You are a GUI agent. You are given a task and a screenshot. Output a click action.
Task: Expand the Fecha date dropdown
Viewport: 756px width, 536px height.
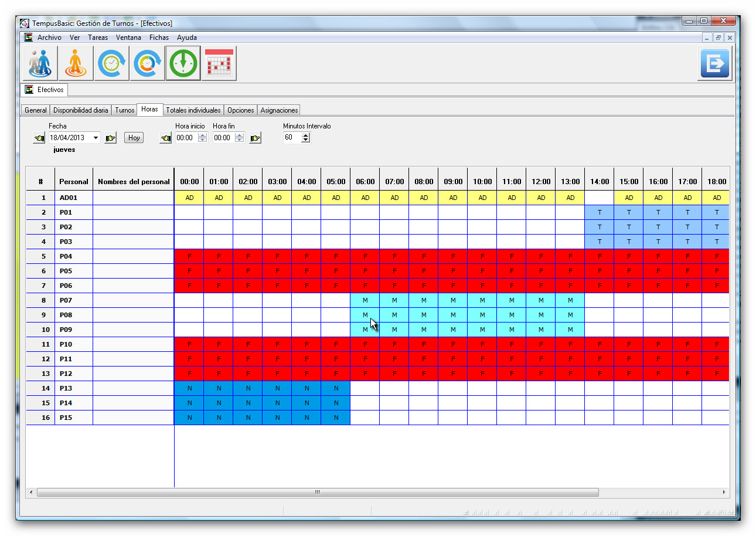[x=96, y=138]
